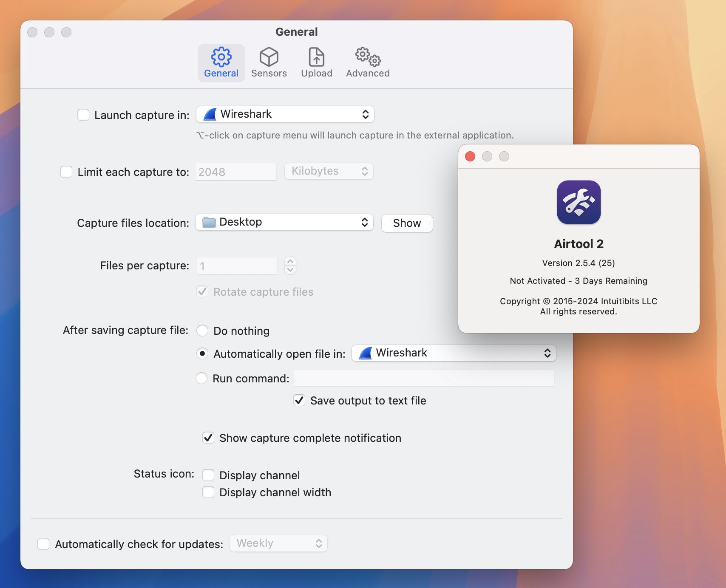Toggle Rotate capture files checkbox
The width and height of the screenshot is (726, 588).
202,292
